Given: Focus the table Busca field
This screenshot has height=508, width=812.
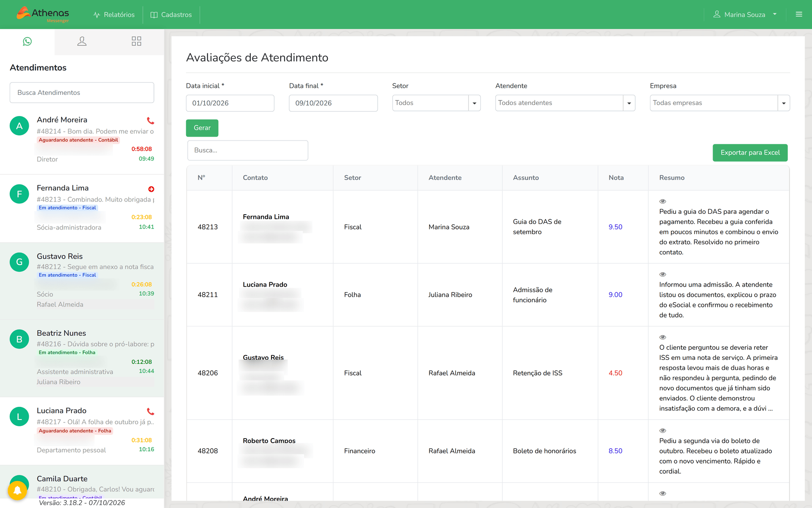Looking at the screenshot, I should (x=248, y=150).
